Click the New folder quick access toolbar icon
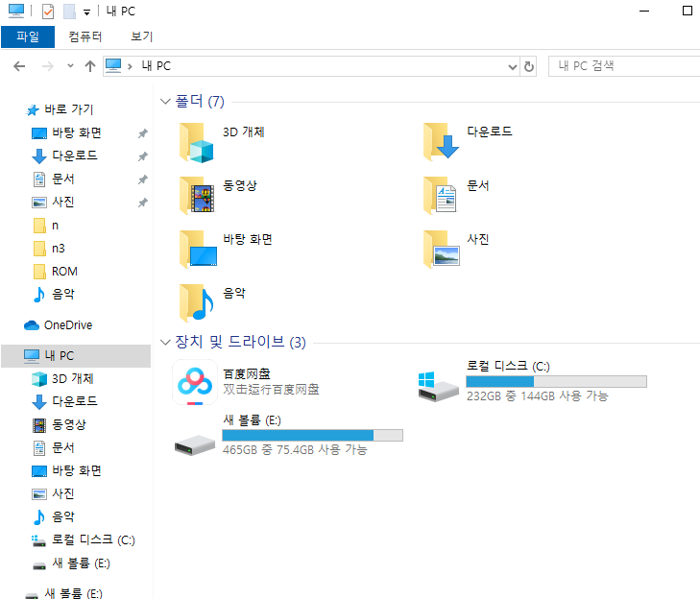This screenshot has width=700, height=599. coord(69,12)
